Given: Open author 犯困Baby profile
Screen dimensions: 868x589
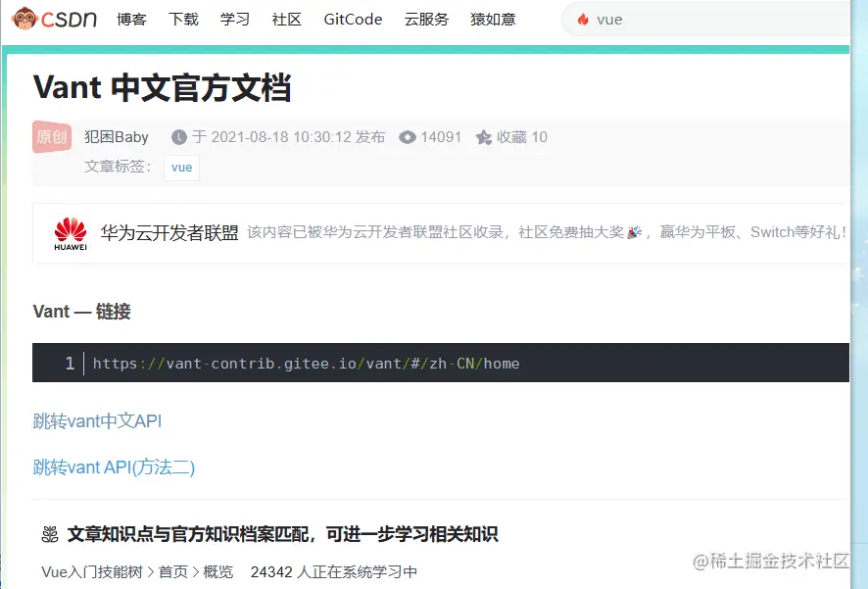Looking at the screenshot, I should click(x=117, y=137).
